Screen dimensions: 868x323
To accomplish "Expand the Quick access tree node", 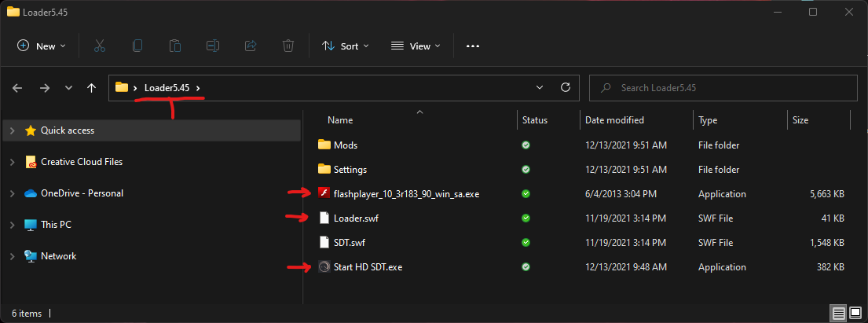I will tap(12, 130).
